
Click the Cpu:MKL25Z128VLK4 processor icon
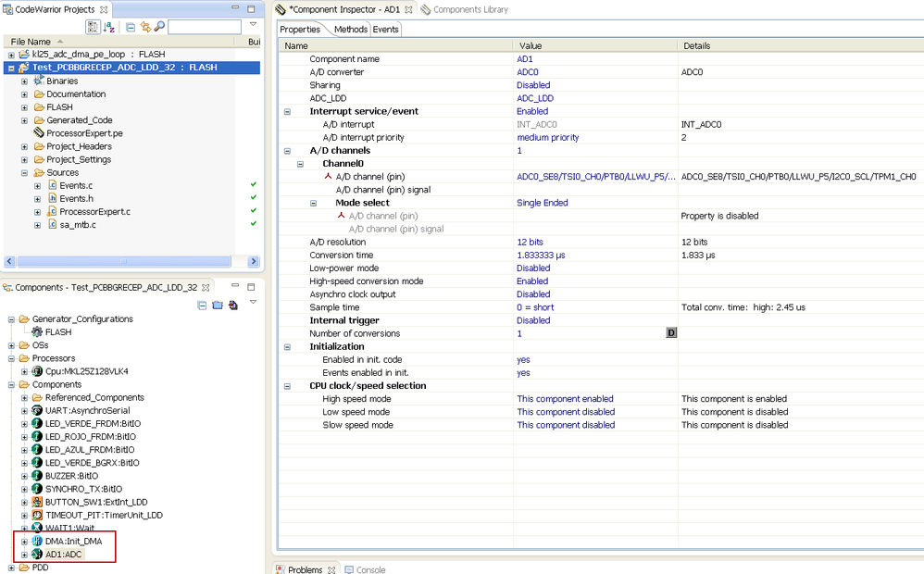click(x=37, y=371)
